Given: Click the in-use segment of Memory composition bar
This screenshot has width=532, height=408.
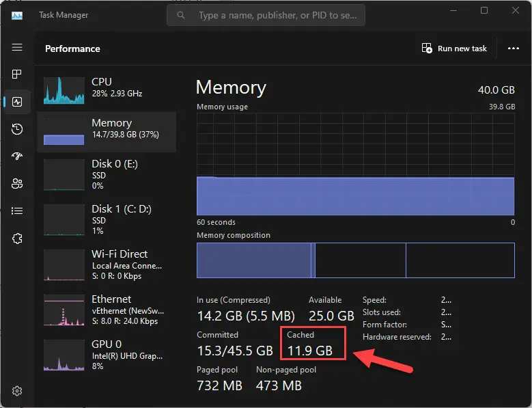Looking at the screenshot, I should [254, 260].
